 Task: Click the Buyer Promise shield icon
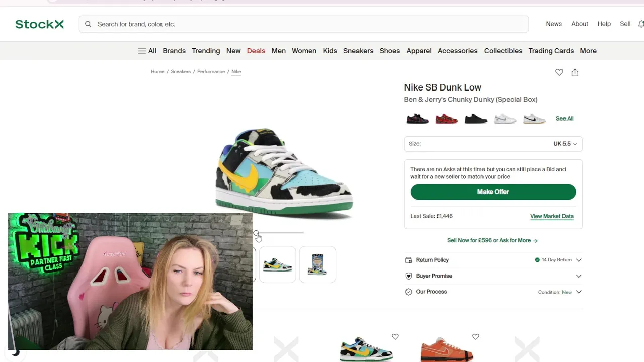(x=409, y=276)
